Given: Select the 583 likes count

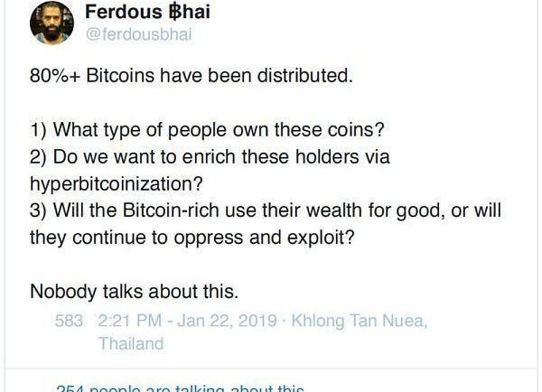Looking at the screenshot, I should (69, 321).
